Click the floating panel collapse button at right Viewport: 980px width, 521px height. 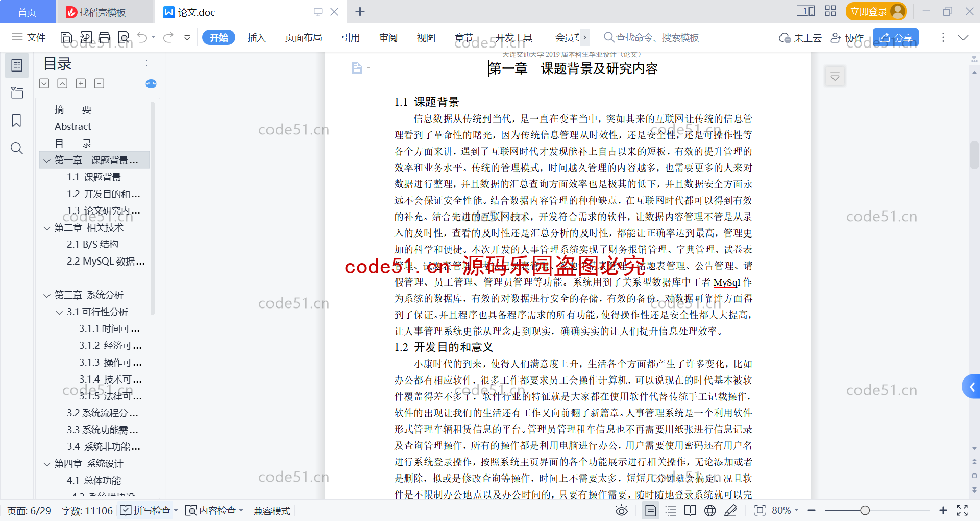click(x=835, y=77)
